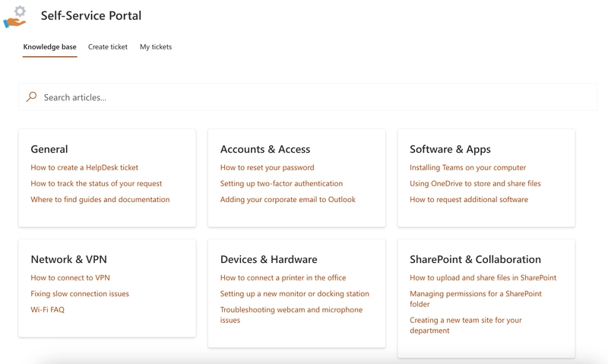Viewport: 608px width, 364px height.
Task: Open "Managing permissions for a SharePoint folder"
Action: point(476,299)
